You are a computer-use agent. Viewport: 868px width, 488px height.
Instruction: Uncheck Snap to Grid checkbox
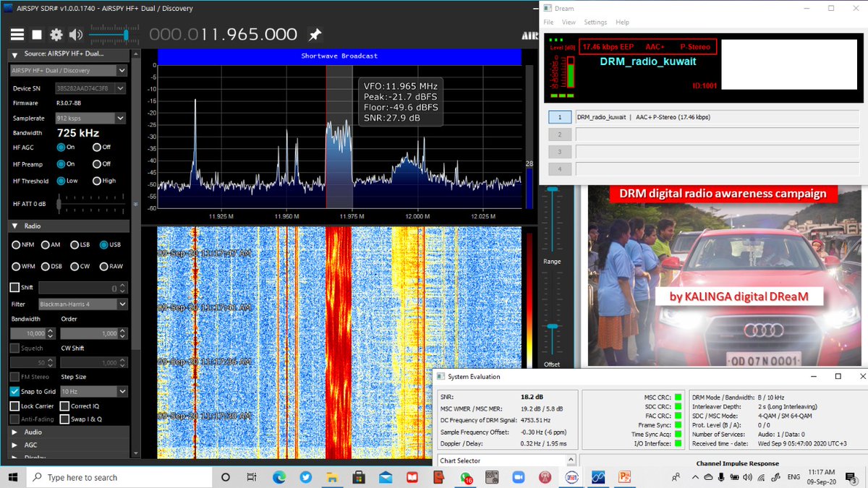click(x=14, y=391)
